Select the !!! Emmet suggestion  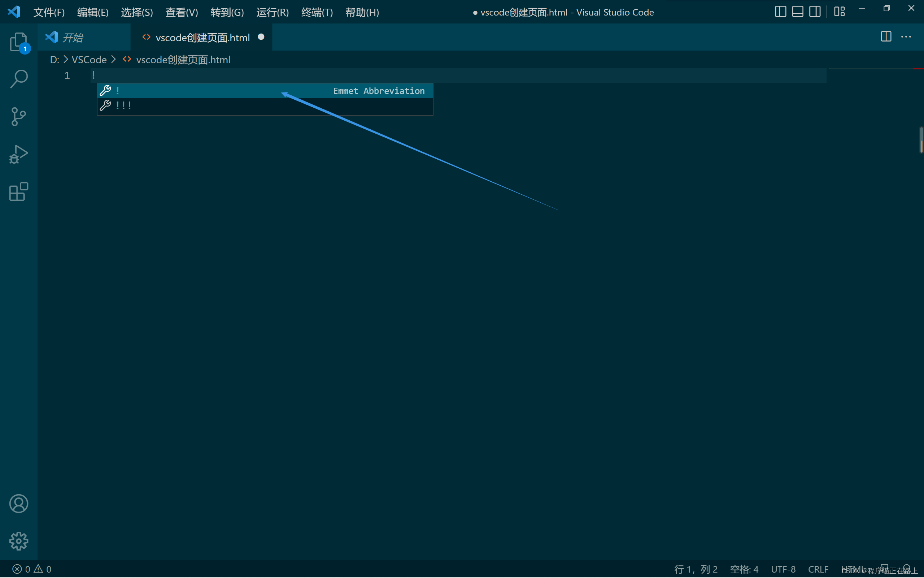coord(265,105)
